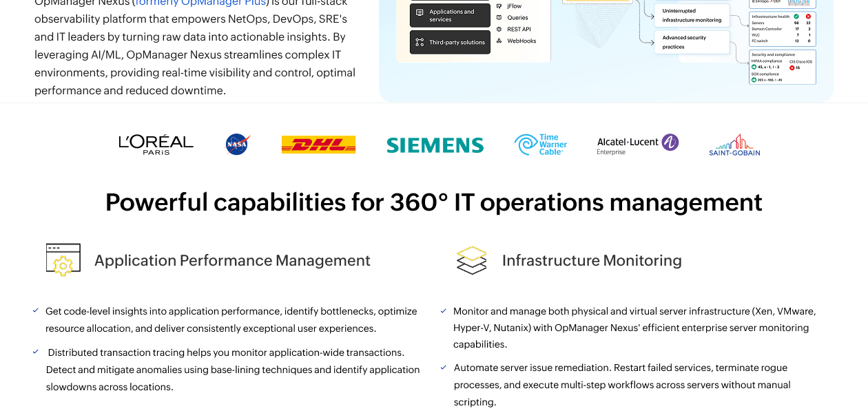This screenshot has width=868, height=413.
Task: Click the Alcatel-Lucent Enterprise logo
Action: 637,145
